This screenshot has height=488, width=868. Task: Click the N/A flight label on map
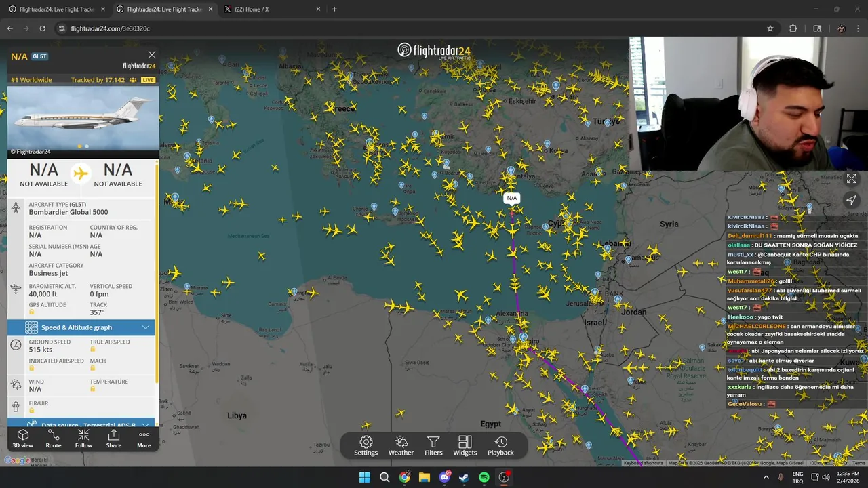pos(512,198)
